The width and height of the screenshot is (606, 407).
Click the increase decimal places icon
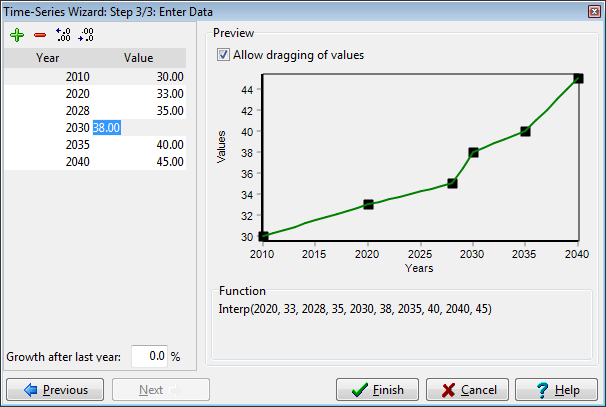point(64,35)
